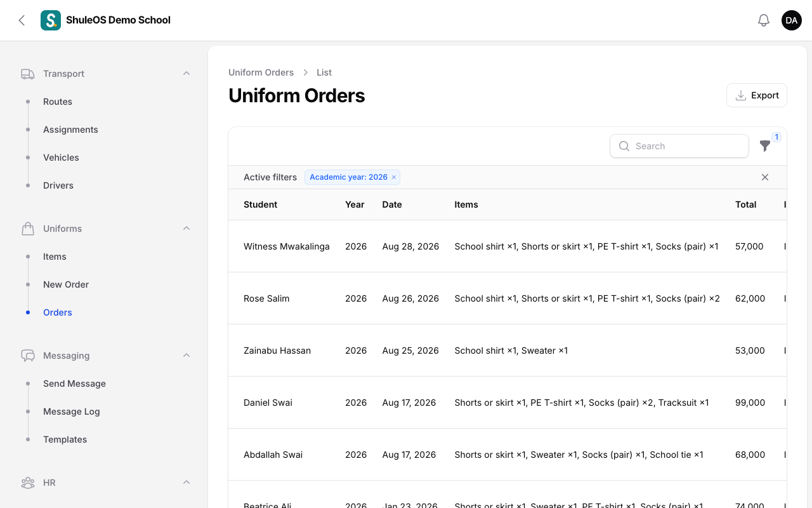The height and width of the screenshot is (508, 812).
Task: Remove the Academic year 2026 filter chip
Action: click(x=394, y=177)
